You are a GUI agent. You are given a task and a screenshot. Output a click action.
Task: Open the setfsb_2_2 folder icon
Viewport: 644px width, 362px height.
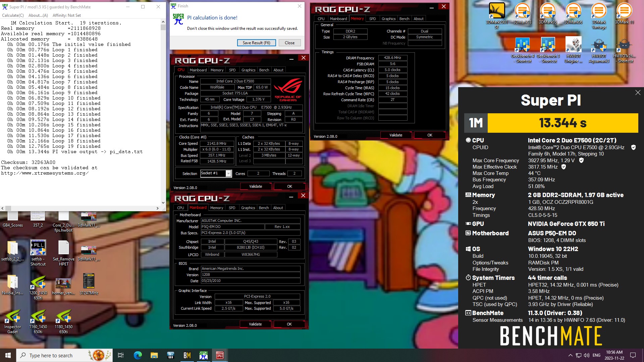[12, 250]
